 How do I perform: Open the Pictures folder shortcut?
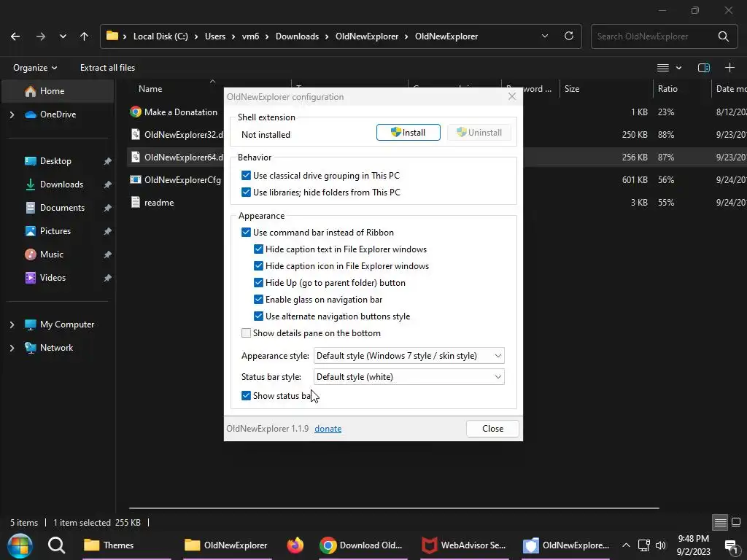(x=55, y=231)
